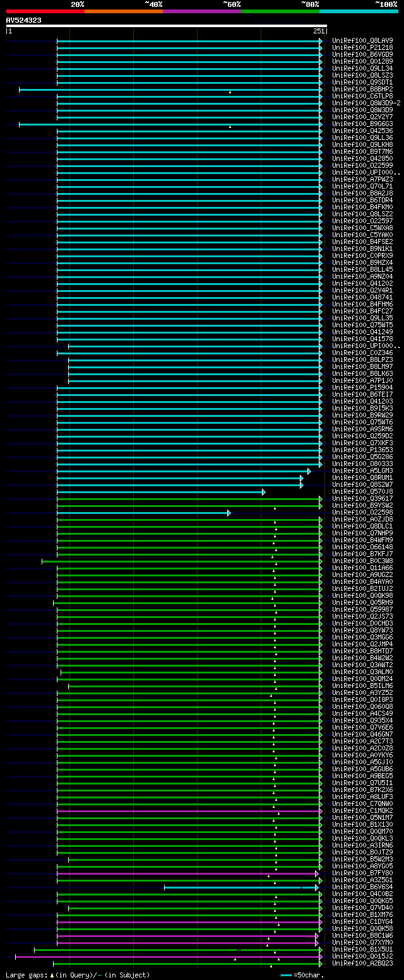Screen dimensions: 404x980
Task: Click the arrowhead ending the A5LGM3 bar
Action: click(x=309, y=471)
